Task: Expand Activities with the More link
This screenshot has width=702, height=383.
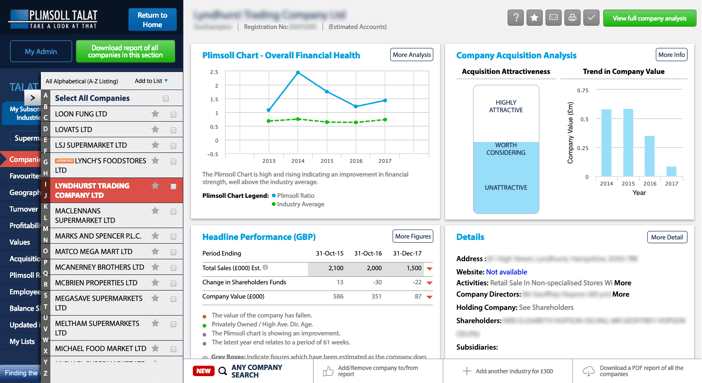Action: click(x=622, y=283)
